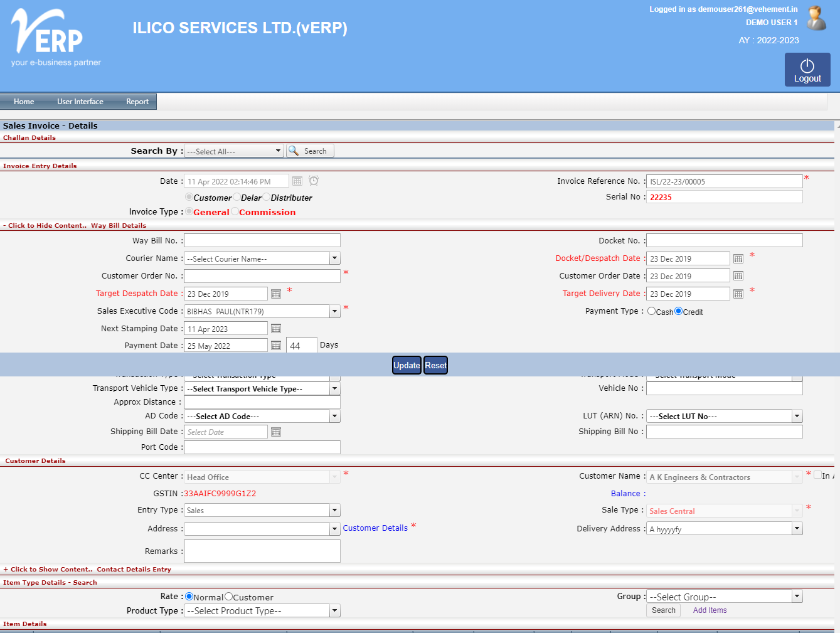Screen dimensions: 840x633
Task: Click Search button under Group dropdown
Action: [664, 610]
